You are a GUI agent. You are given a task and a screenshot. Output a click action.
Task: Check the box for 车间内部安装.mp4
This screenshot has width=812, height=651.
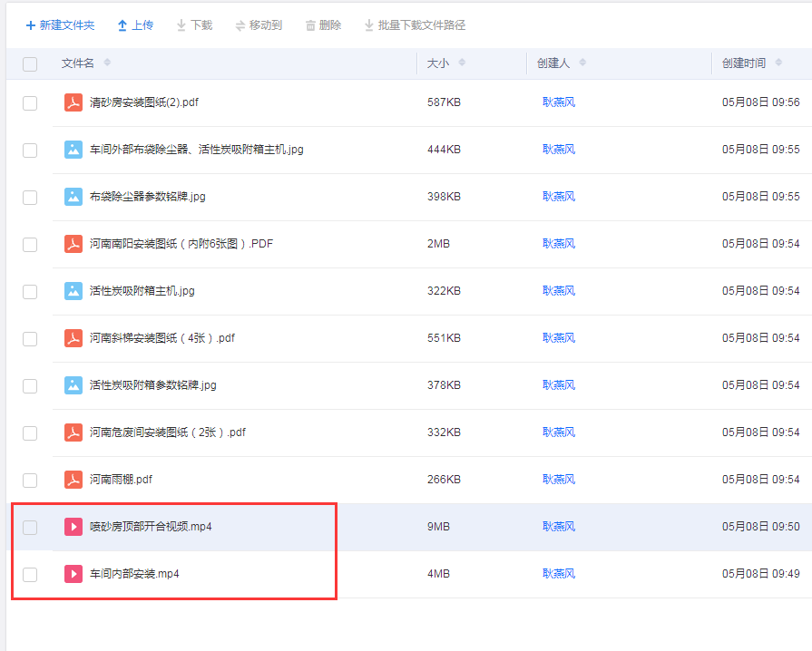[30, 575]
